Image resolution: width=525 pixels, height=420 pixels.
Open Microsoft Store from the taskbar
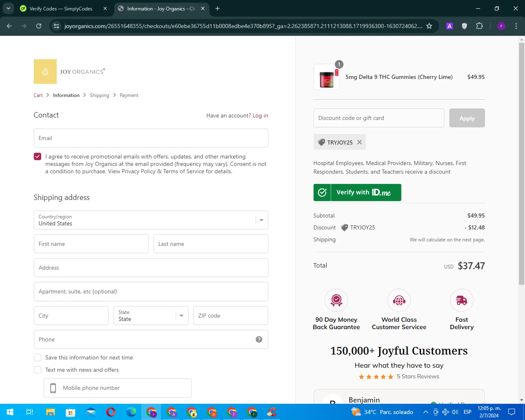(x=71, y=412)
